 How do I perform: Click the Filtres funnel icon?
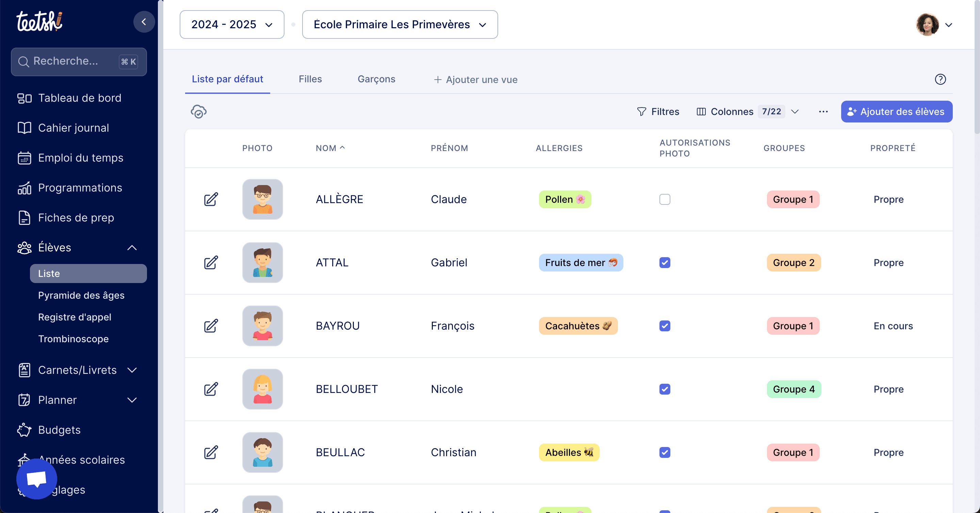pyautogui.click(x=641, y=112)
